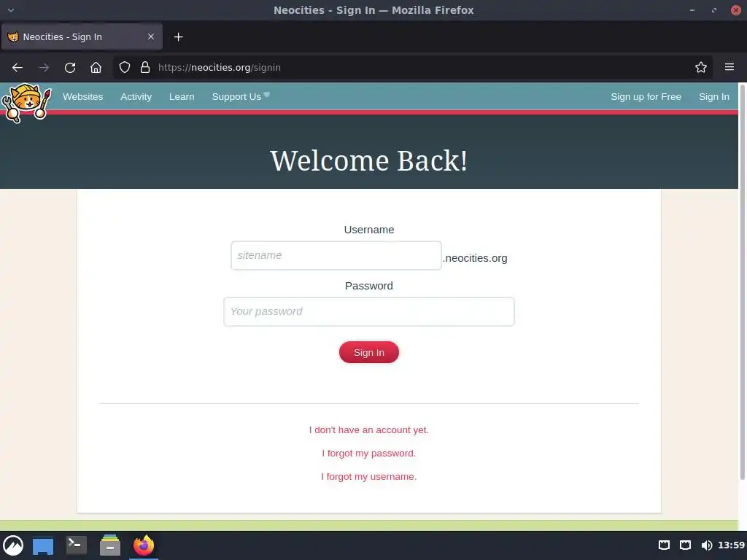
Task: Close the Neocities - Sign In tab
Action: coord(150,36)
